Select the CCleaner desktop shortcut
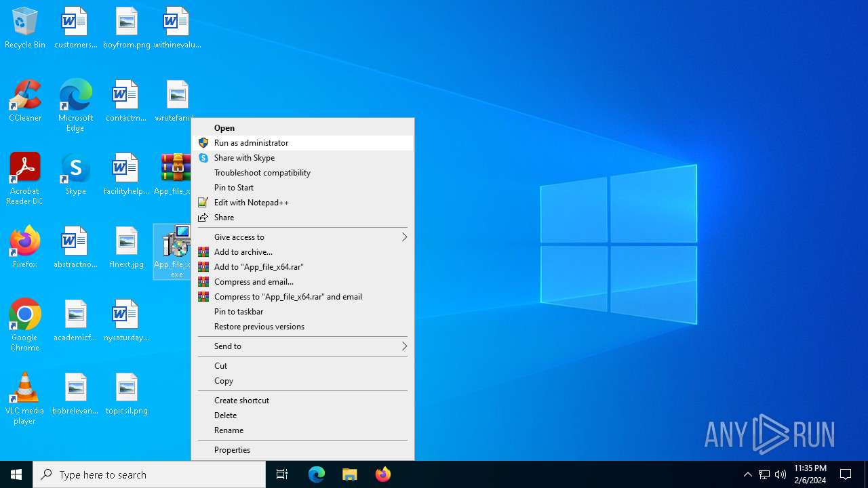Image resolution: width=868 pixels, height=488 pixels. (25, 101)
